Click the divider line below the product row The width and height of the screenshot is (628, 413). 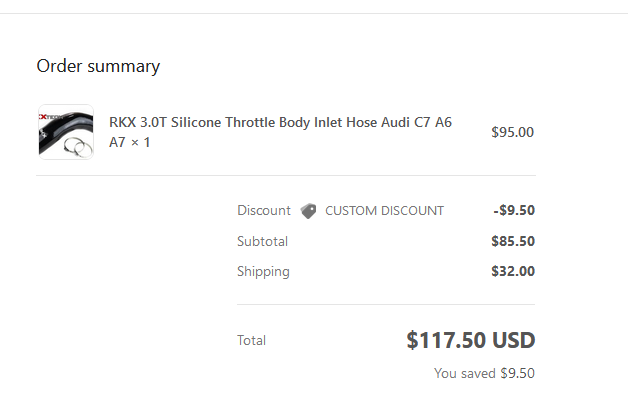click(286, 175)
